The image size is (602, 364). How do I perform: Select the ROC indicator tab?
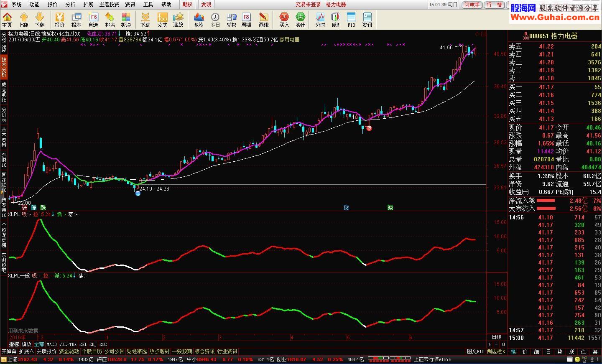tap(103, 344)
